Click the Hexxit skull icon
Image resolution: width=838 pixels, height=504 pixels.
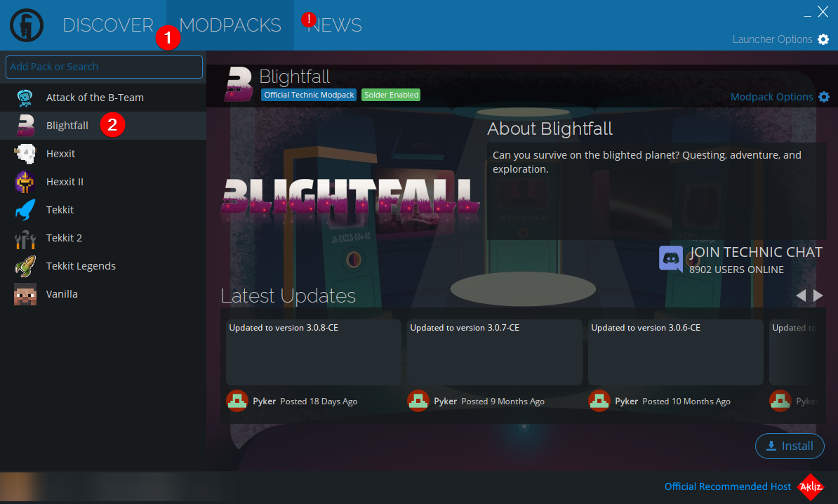(25, 154)
